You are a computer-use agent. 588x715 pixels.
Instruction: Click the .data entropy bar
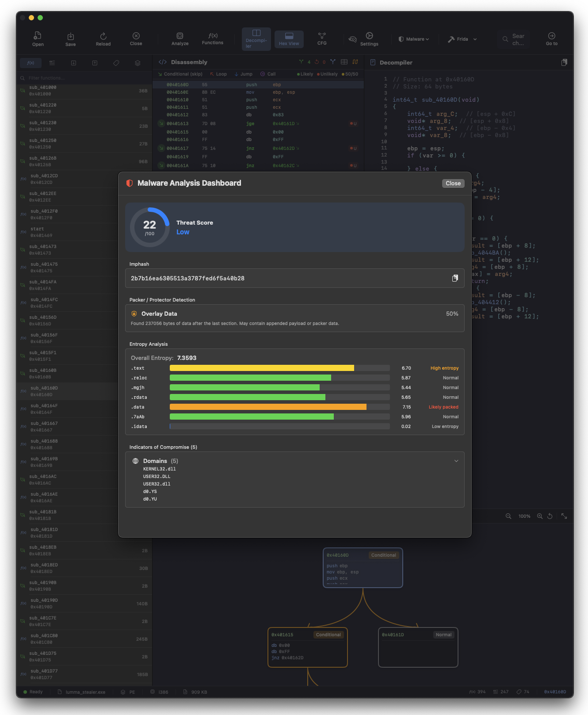pos(280,407)
